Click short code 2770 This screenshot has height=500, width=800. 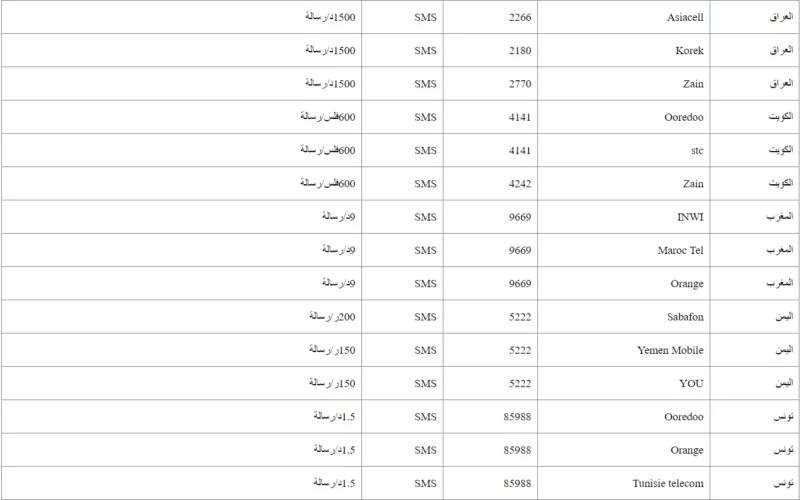click(518, 83)
